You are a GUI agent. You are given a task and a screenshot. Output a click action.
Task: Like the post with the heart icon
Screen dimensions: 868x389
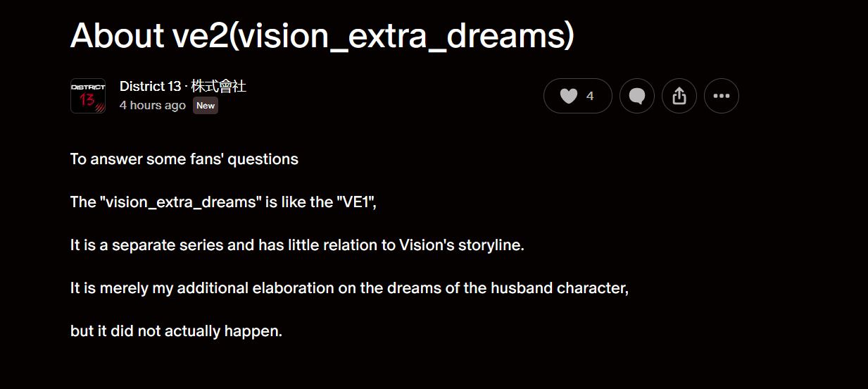(569, 96)
